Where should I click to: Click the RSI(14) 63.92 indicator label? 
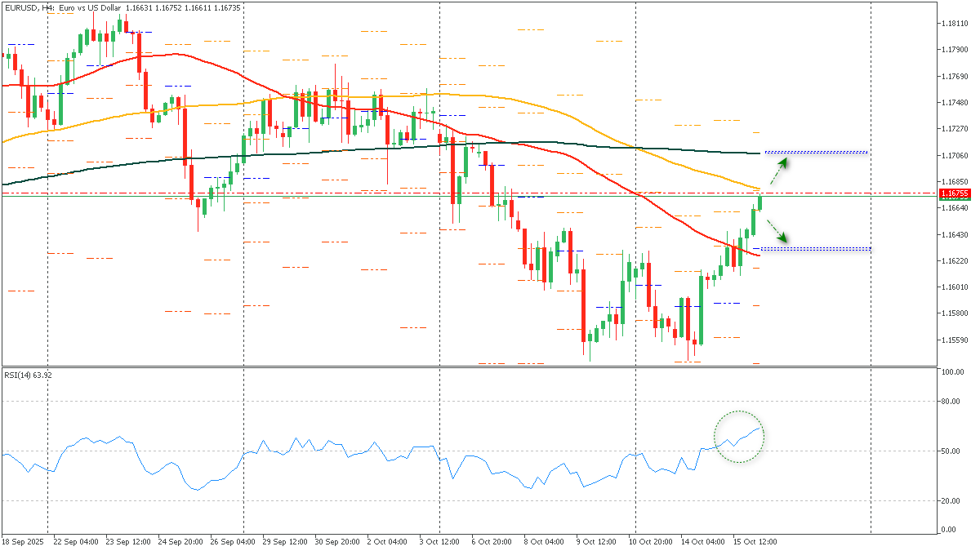click(x=28, y=375)
